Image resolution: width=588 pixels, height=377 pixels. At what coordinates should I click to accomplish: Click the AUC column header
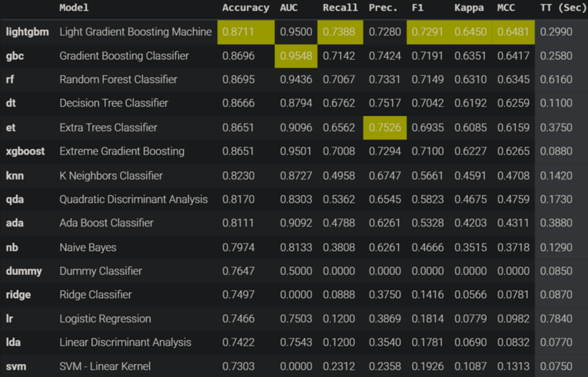click(289, 8)
